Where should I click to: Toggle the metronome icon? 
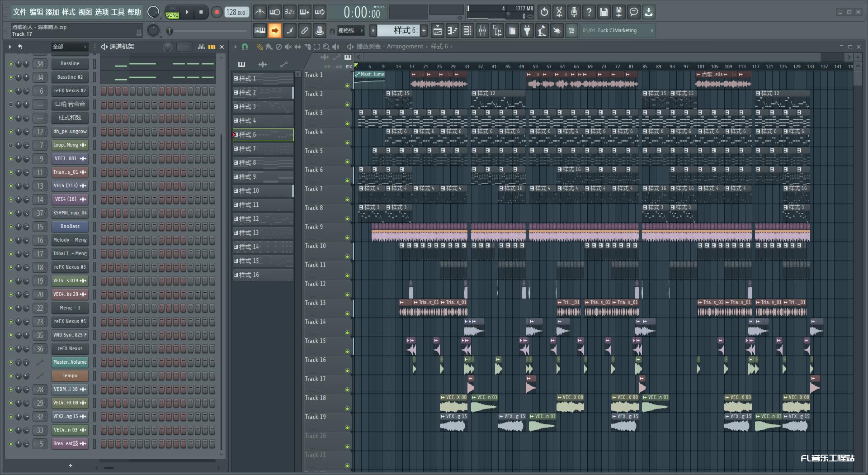coord(259,12)
